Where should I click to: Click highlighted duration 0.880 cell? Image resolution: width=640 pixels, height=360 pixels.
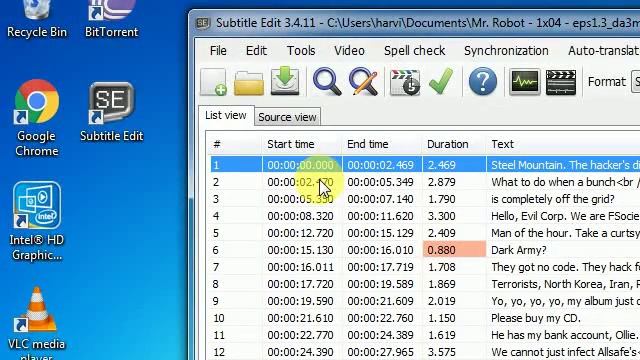[454, 250]
